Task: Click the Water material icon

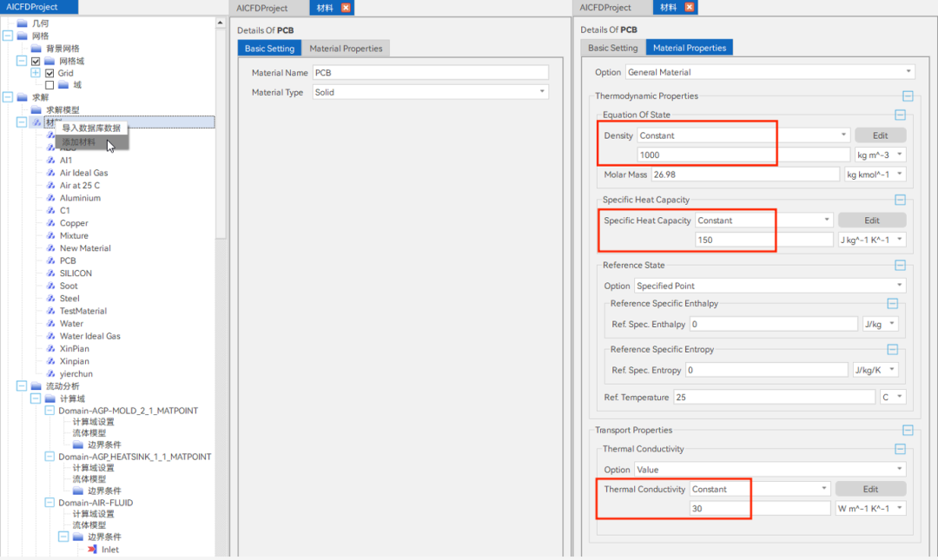Action: [51, 324]
